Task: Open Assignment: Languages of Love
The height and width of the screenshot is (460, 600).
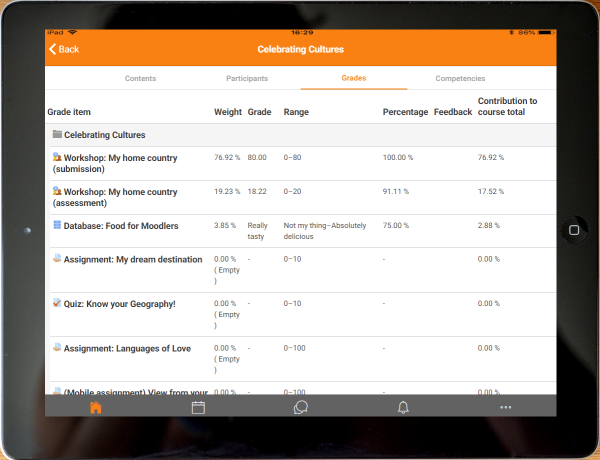Action: point(127,347)
